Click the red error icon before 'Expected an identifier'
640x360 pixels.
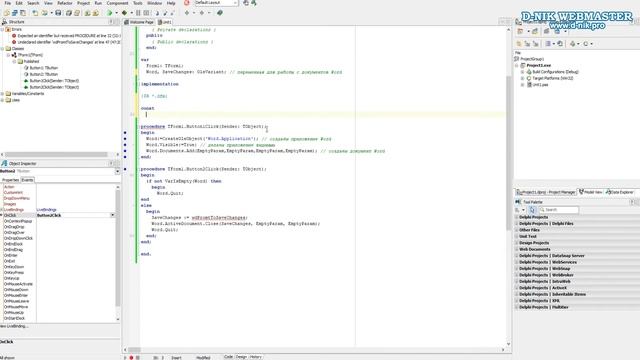click(14, 36)
